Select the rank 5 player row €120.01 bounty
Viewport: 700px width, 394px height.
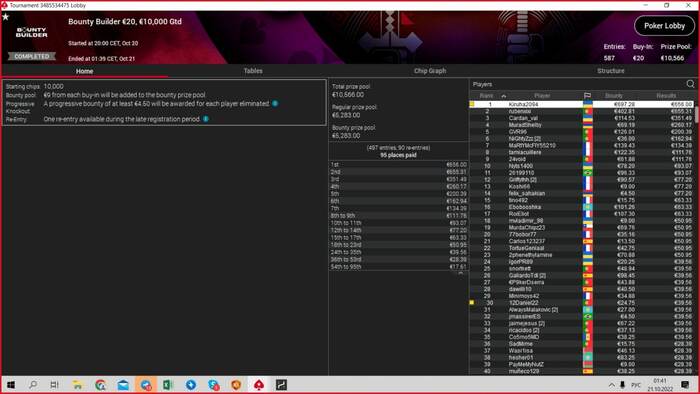click(x=581, y=132)
